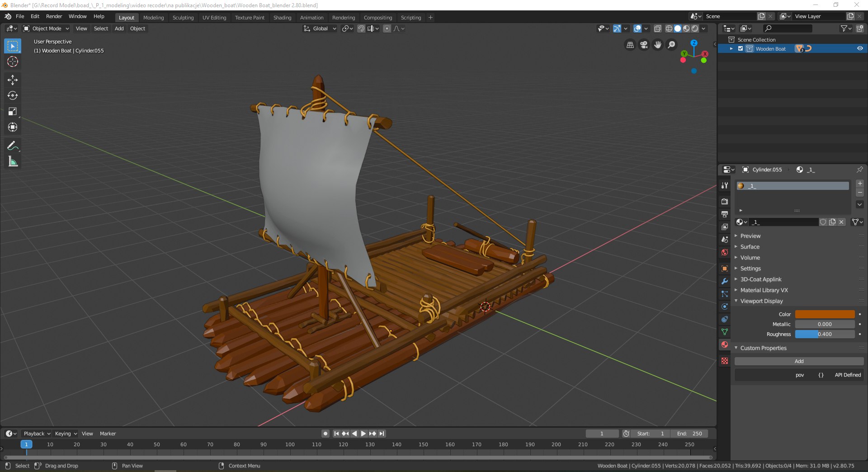The image size is (868, 472).
Task: Open the View Layer properties tab
Action: (x=725, y=227)
